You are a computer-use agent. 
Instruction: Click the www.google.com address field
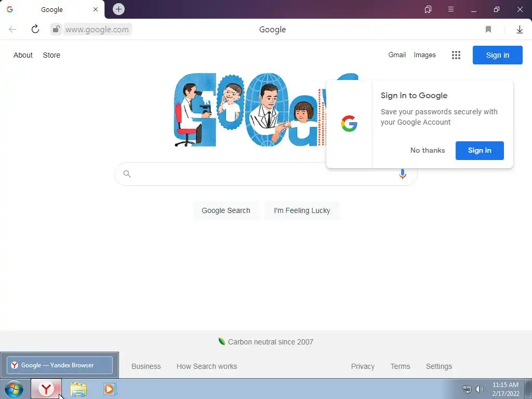[97, 30]
